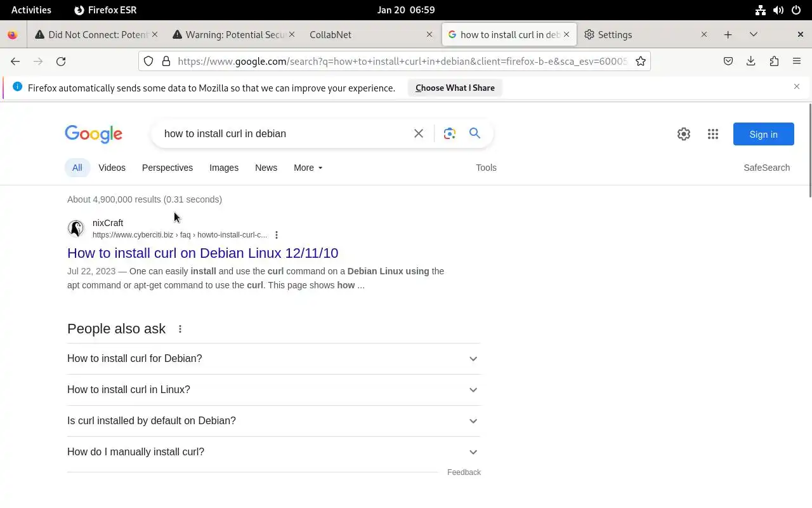The height and width of the screenshot is (508, 812).
Task: Select the Images search filter
Action: tap(224, 168)
